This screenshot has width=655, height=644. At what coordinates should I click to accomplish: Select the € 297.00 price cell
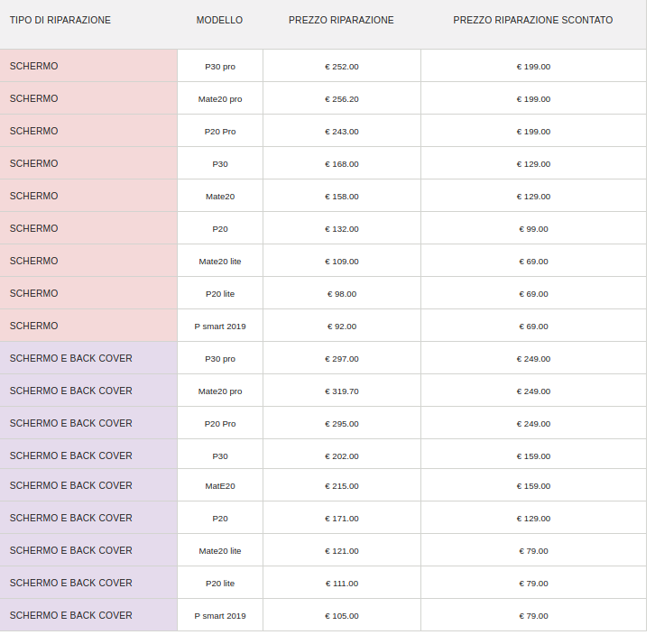point(342,359)
